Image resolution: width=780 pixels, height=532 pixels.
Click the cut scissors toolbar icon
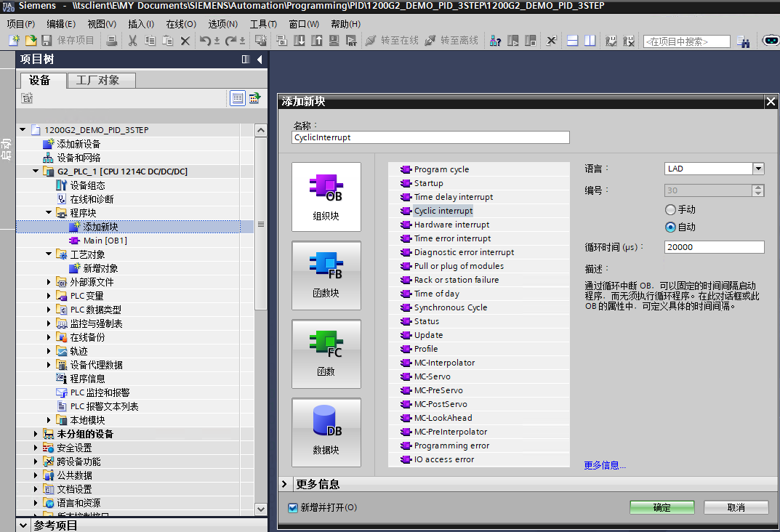coord(132,41)
